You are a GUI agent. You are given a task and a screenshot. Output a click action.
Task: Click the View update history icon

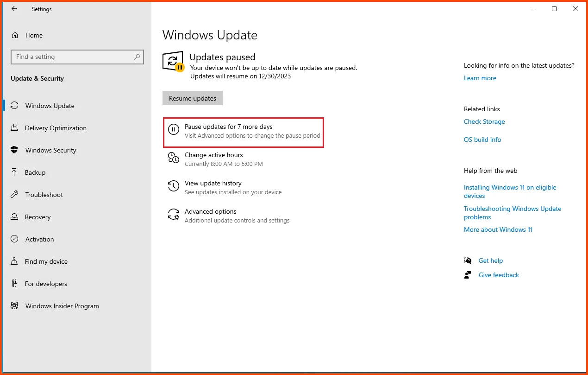[173, 186]
